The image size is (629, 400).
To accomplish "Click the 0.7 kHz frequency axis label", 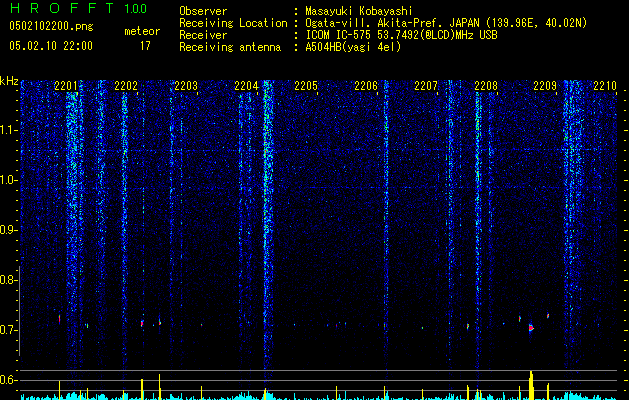I will tap(8, 330).
